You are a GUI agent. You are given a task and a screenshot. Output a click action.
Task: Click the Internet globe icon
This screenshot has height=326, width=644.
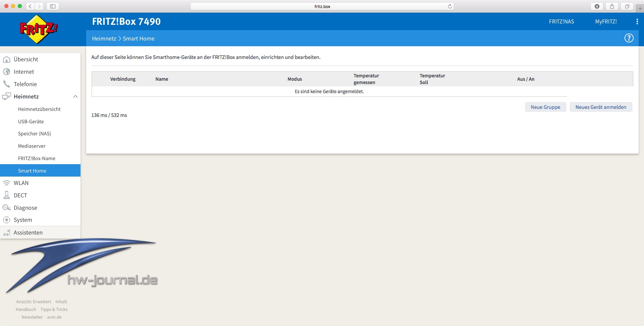click(x=6, y=72)
